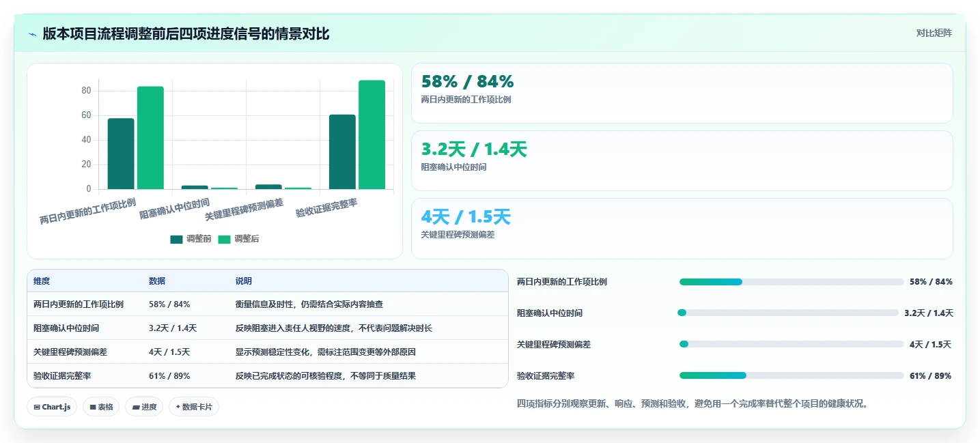Click the 维度 column header
This screenshot has height=443, width=980.
pyautogui.click(x=42, y=281)
